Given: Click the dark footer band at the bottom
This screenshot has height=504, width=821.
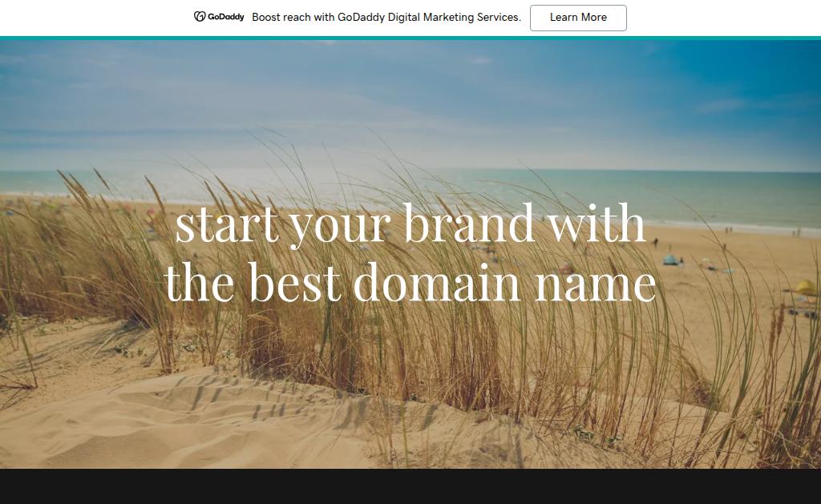Looking at the screenshot, I should [x=410, y=486].
